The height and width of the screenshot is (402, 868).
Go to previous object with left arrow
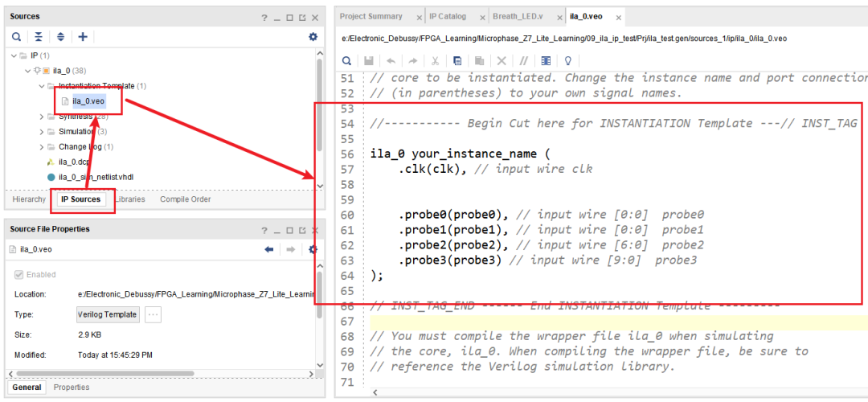[x=269, y=250]
